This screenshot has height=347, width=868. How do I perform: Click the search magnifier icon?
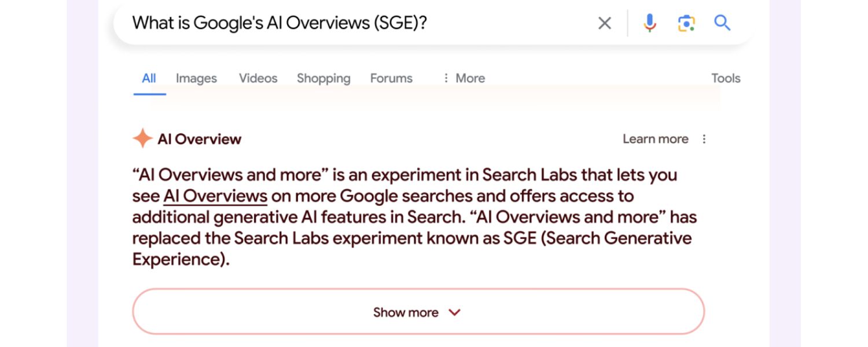pyautogui.click(x=722, y=23)
